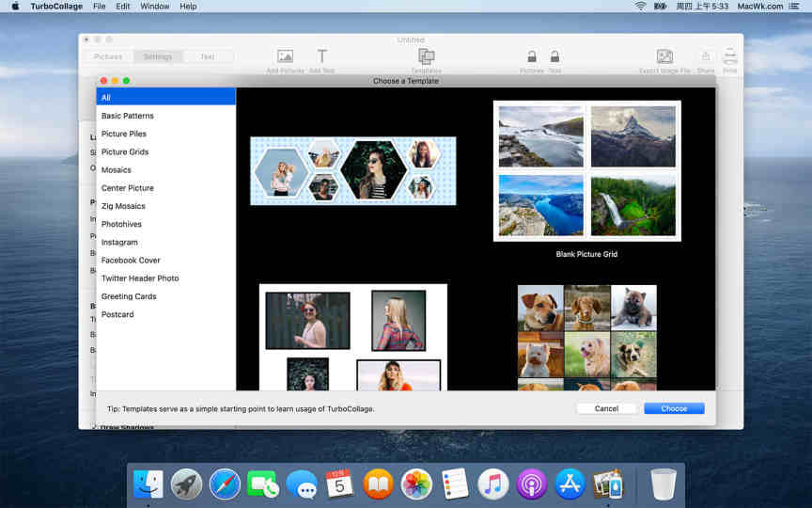Image resolution: width=812 pixels, height=508 pixels.
Task: Open Podcasts from the dock
Action: (531, 484)
